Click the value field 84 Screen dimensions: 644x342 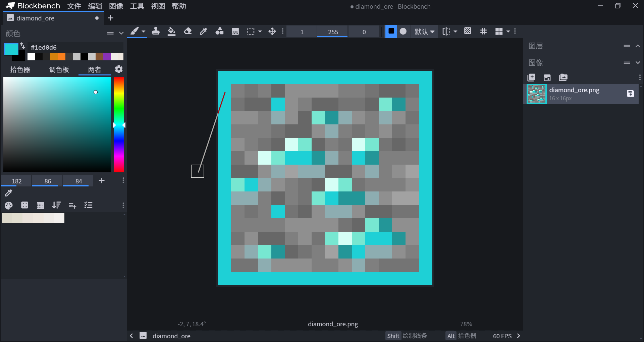(78, 181)
